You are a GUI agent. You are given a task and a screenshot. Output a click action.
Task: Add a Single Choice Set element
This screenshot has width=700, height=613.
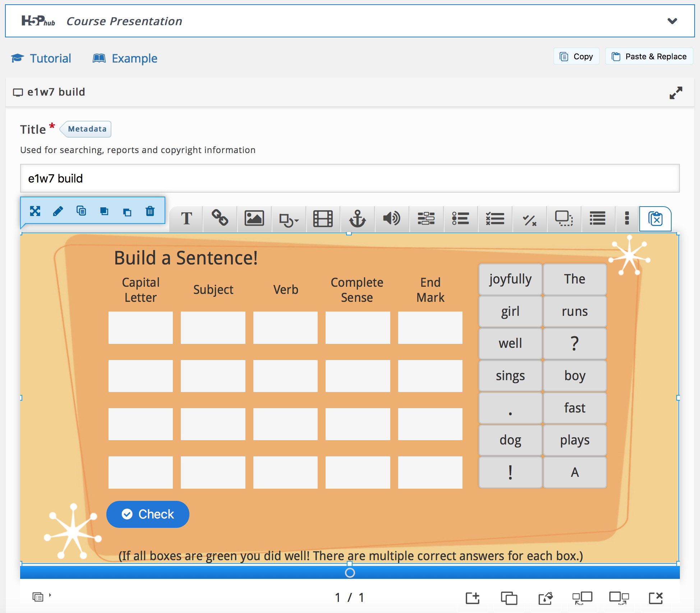click(x=461, y=218)
